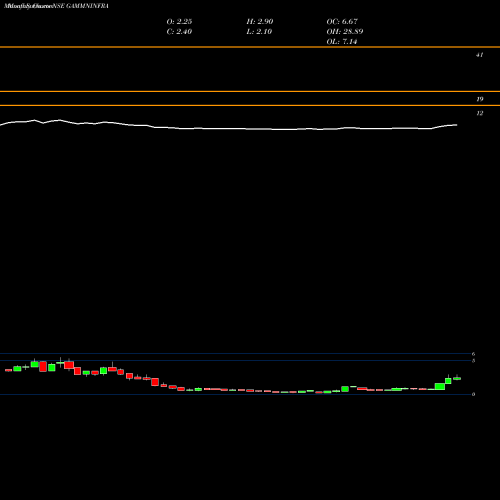Image resolution: width=500 pixels, height=500 pixels.
Task: Select the open price O: 2.25
Action: point(179,21)
